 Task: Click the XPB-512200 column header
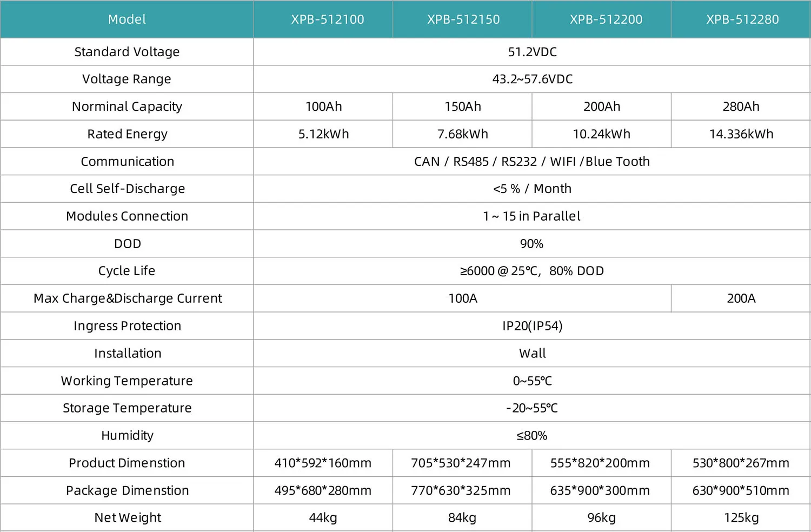pos(606,19)
